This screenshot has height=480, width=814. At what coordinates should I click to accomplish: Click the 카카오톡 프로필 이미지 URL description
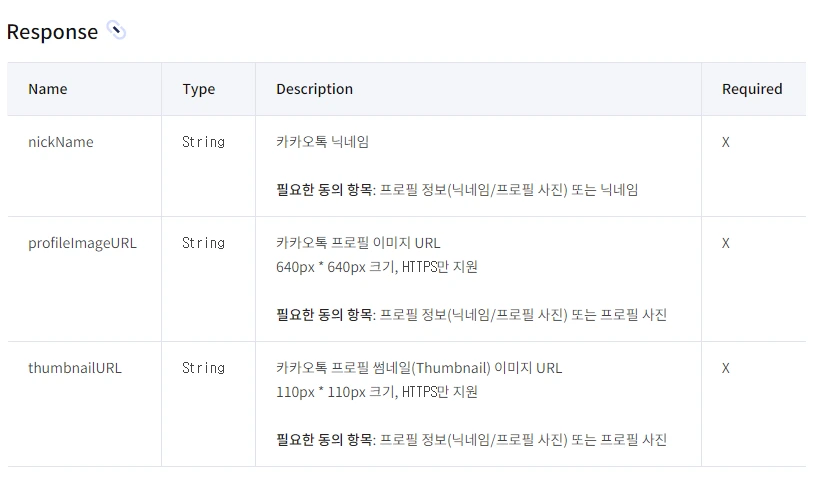point(358,243)
